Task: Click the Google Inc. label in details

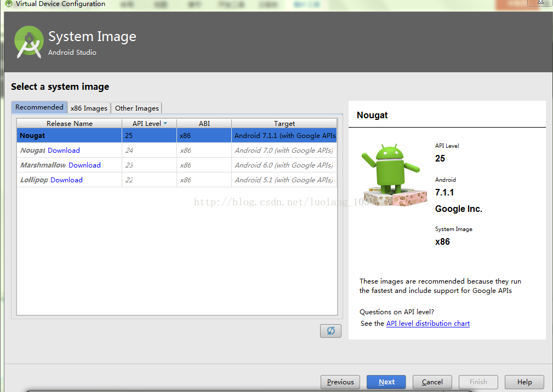Action: [x=459, y=209]
